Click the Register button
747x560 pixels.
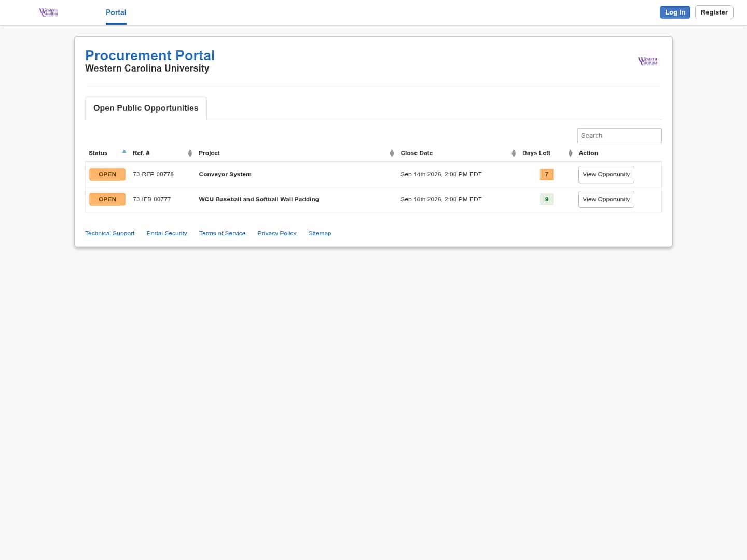point(714,12)
